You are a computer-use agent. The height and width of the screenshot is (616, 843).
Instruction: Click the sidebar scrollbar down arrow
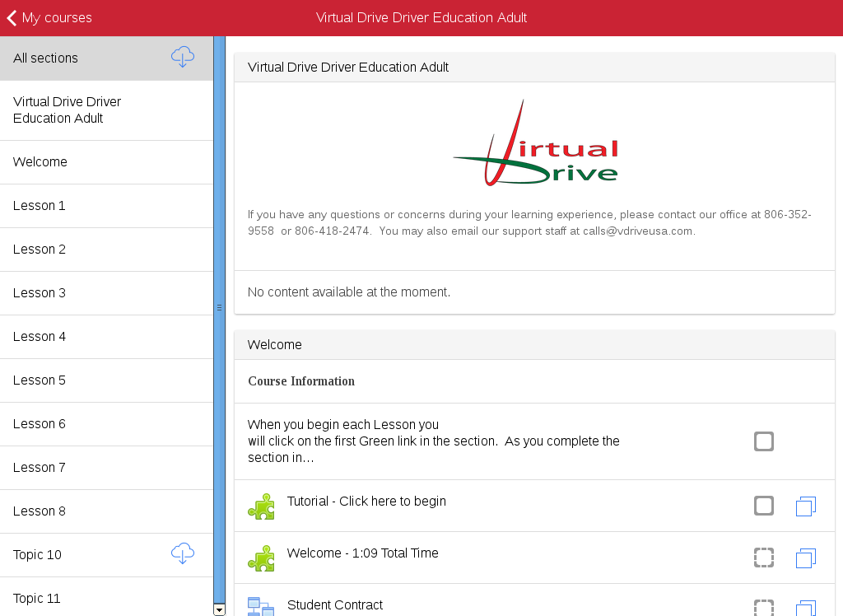[x=219, y=610]
